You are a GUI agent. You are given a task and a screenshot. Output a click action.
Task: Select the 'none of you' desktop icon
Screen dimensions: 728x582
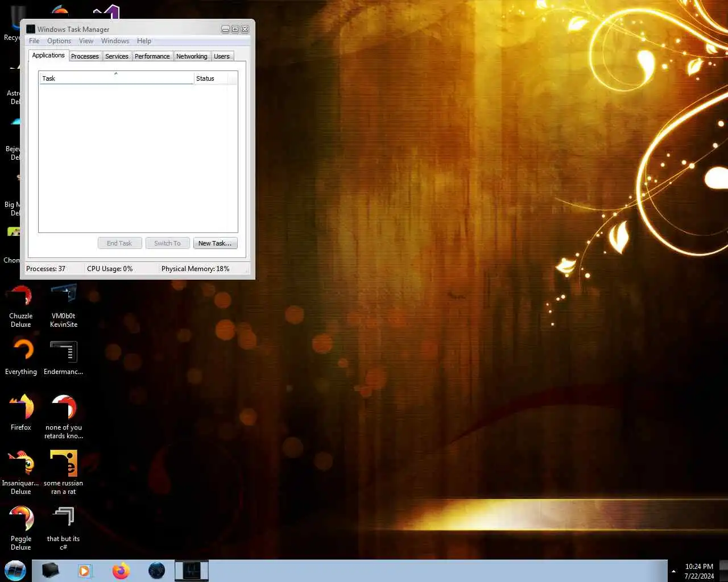point(64,417)
